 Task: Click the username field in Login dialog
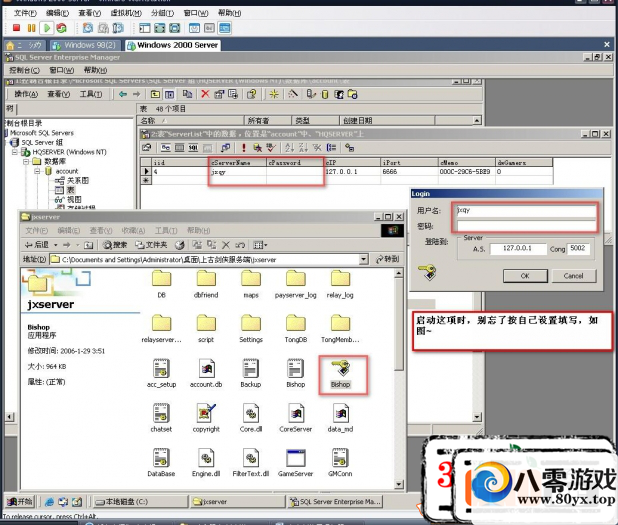click(x=526, y=210)
